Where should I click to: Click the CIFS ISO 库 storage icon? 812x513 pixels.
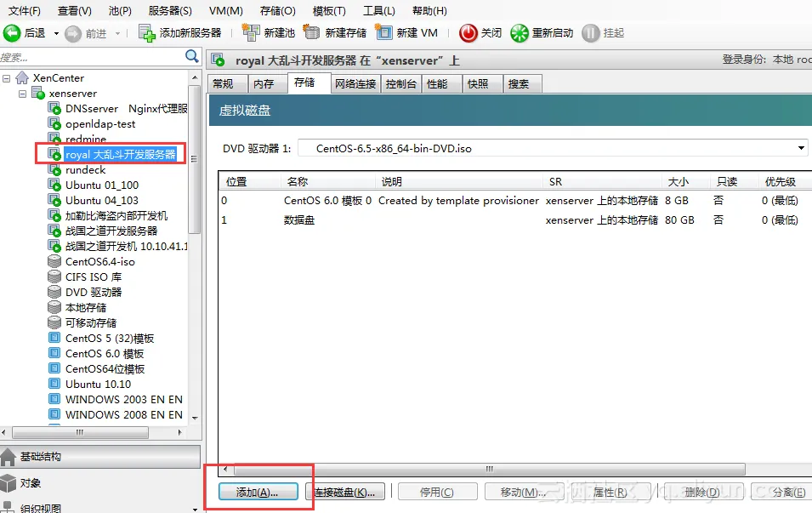pos(54,276)
